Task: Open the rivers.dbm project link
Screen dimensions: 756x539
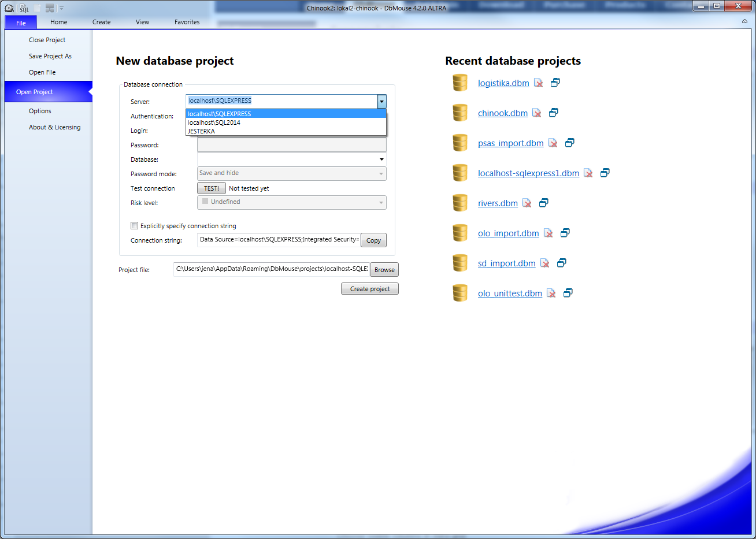Action: (x=498, y=203)
